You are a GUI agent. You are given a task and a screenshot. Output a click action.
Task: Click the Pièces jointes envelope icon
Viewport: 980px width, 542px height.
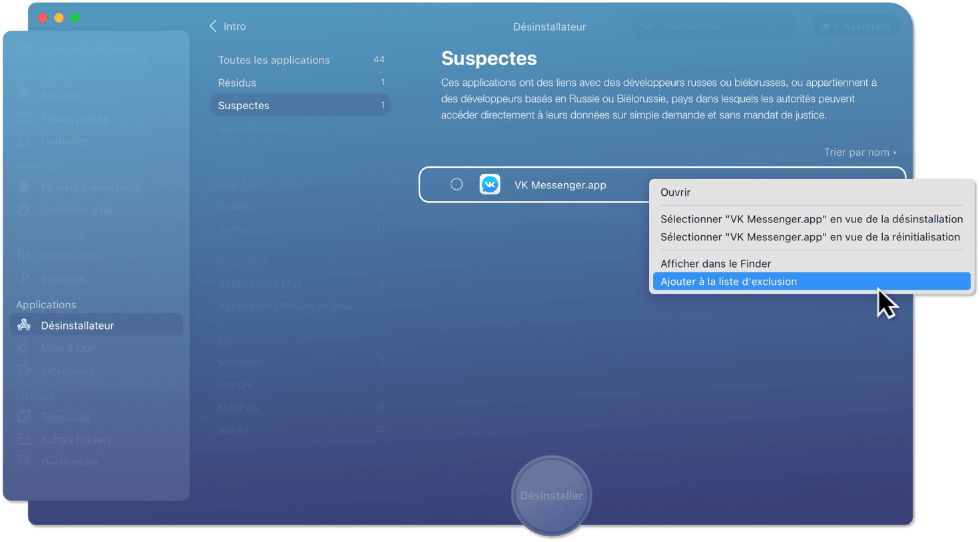click(24, 118)
